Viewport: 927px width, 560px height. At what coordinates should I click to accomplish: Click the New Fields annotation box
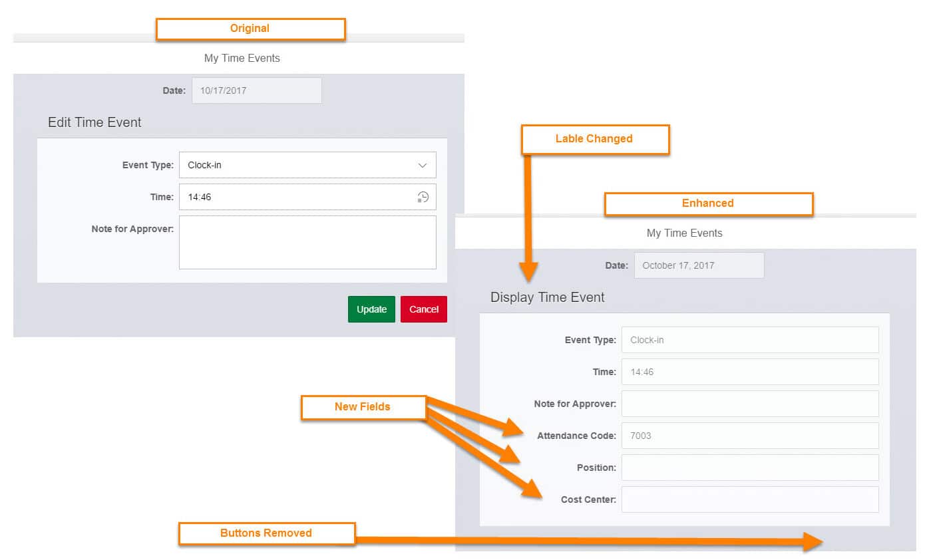pyautogui.click(x=363, y=407)
